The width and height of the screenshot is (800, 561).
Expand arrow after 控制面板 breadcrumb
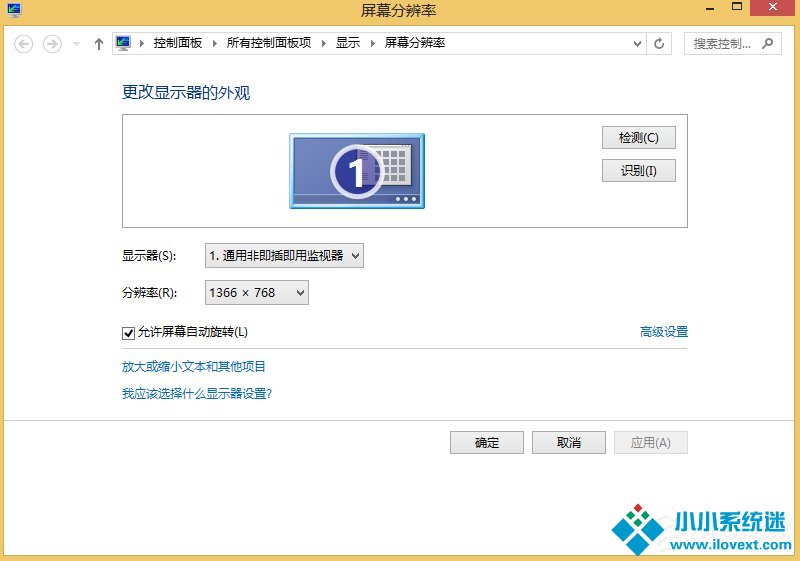[x=215, y=43]
